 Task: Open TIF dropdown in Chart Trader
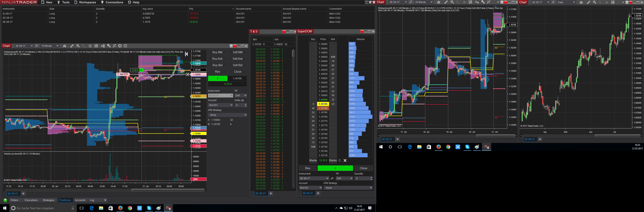pos(241,96)
